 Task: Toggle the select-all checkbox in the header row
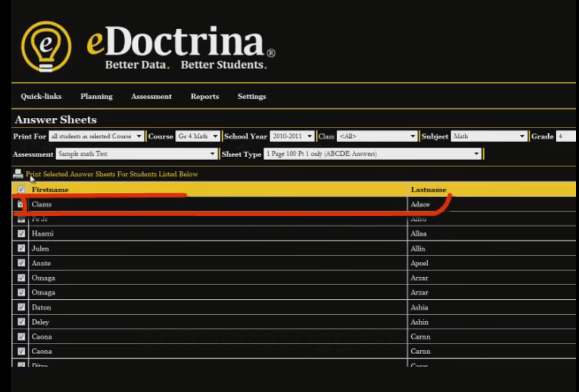point(21,189)
